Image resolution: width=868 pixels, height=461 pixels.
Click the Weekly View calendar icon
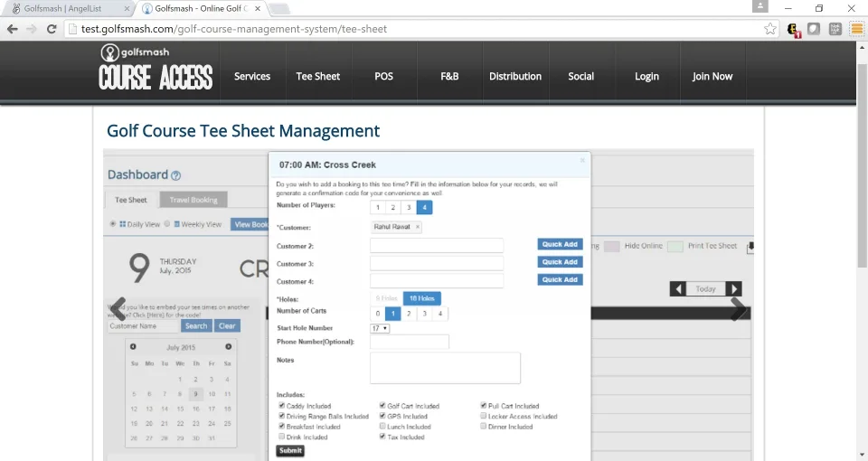(x=176, y=224)
